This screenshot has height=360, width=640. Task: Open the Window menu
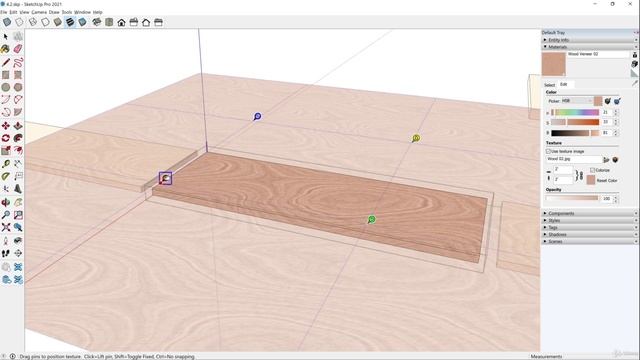coord(82,12)
